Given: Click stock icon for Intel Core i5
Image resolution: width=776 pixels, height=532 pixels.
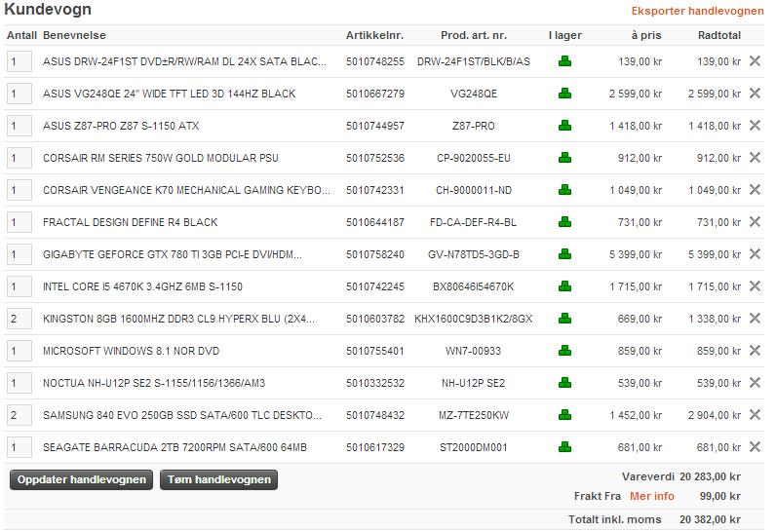Looking at the screenshot, I should coord(564,286).
